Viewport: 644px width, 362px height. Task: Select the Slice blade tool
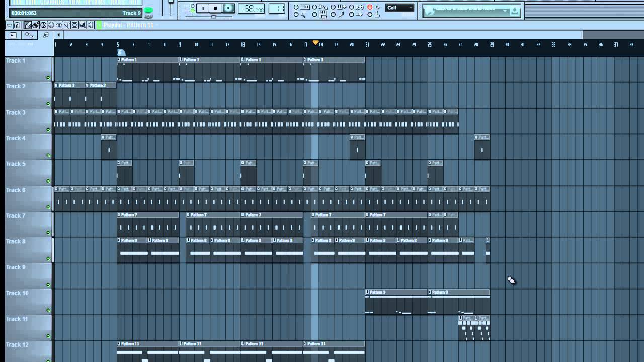pyautogui.click(x=67, y=25)
